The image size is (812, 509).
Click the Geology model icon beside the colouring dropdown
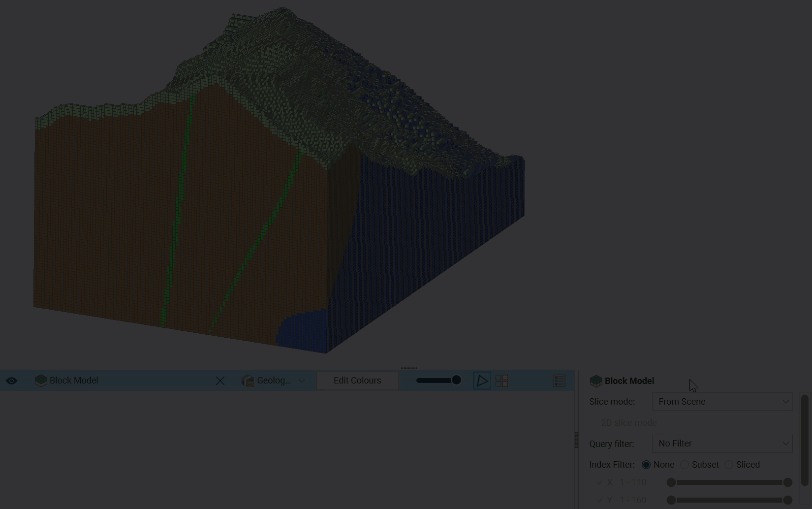coord(248,381)
